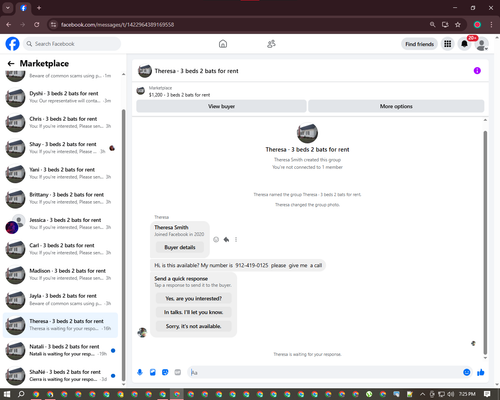The image size is (500, 400).
Task: Click the browser zoom magnifier icon
Action: click(432, 24)
